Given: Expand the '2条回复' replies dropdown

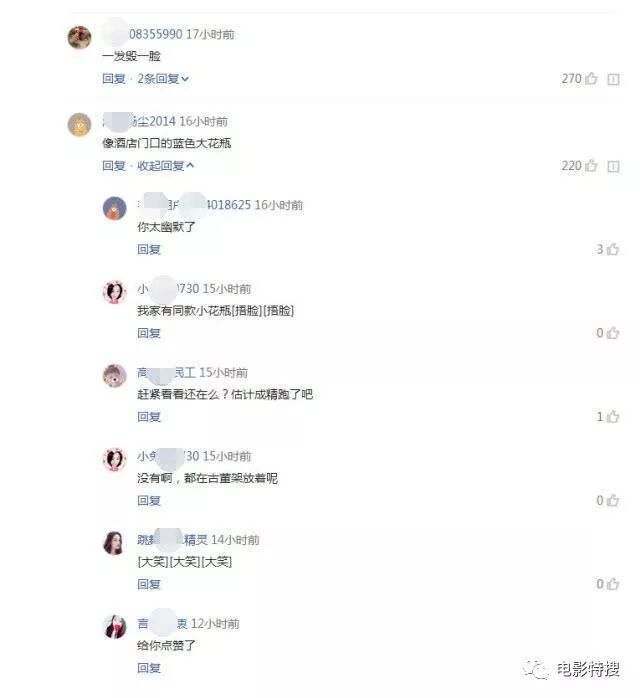Looking at the screenshot, I should [163, 79].
